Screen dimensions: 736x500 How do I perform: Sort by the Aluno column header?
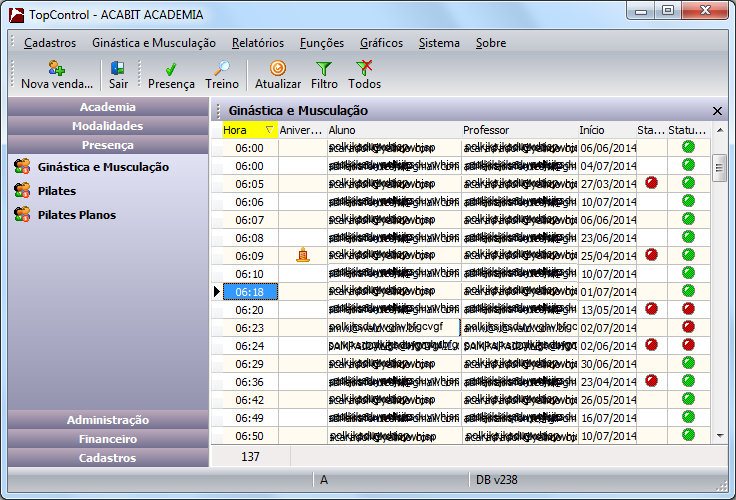tap(394, 130)
